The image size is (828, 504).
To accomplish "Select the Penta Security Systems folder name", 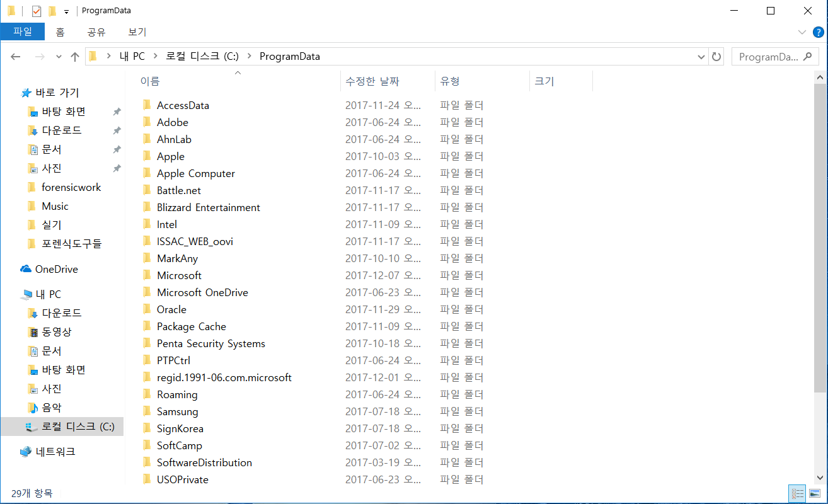I will tap(211, 343).
